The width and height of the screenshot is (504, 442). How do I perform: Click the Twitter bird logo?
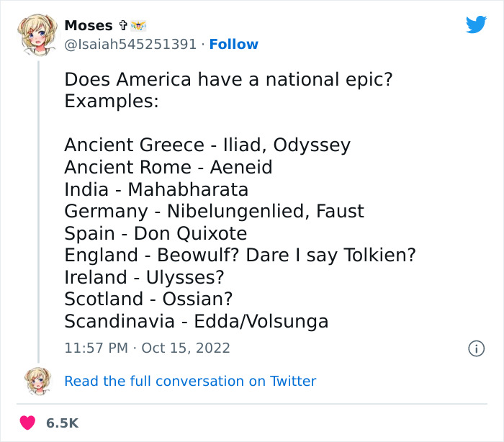pos(476,24)
